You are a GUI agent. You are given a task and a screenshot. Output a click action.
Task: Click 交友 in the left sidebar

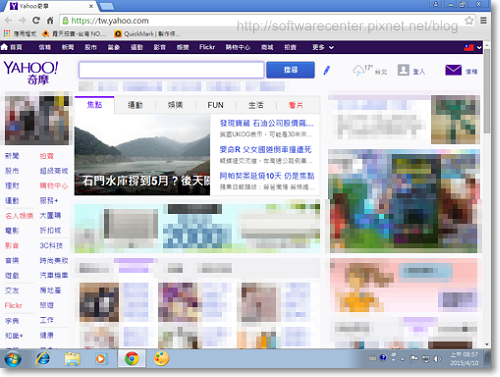12,290
